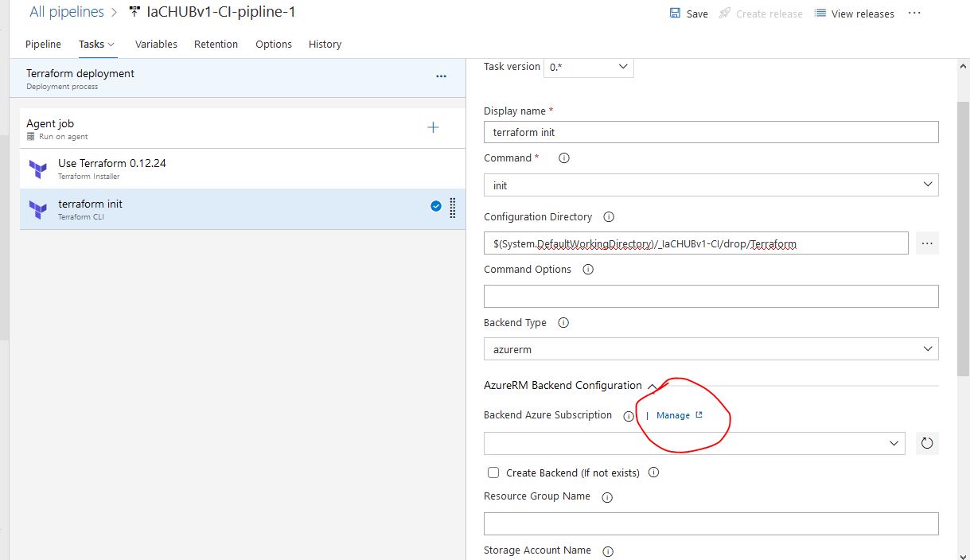Image resolution: width=970 pixels, height=560 pixels.
Task: Open the History tab
Action: click(325, 45)
